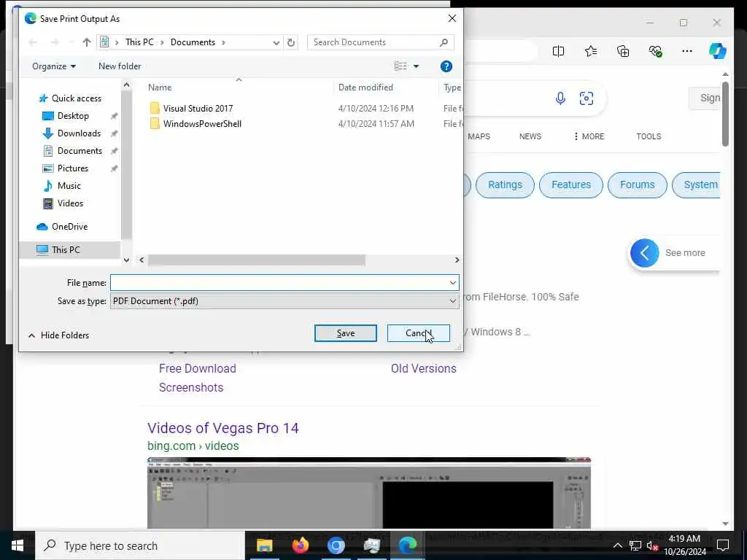
Task: Open TOOLS on Bing results
Action: [649, 136]
